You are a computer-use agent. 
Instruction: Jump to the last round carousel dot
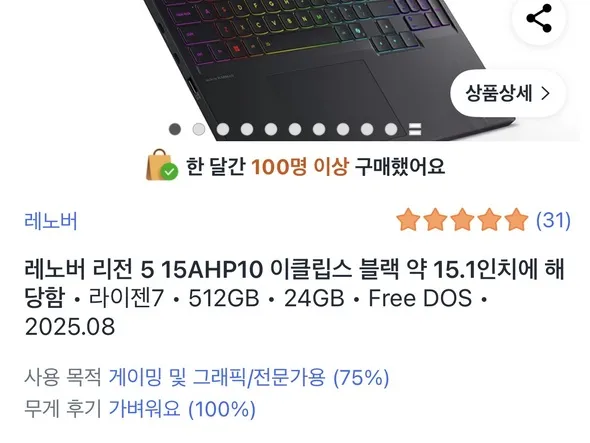pos(391,129)
